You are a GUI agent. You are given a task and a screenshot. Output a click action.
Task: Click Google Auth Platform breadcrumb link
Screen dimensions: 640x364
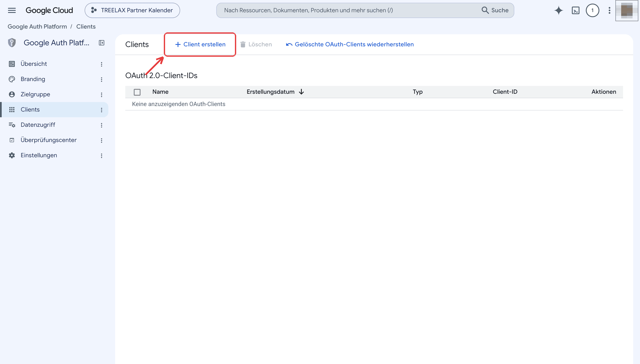click(x=37, y=26)
